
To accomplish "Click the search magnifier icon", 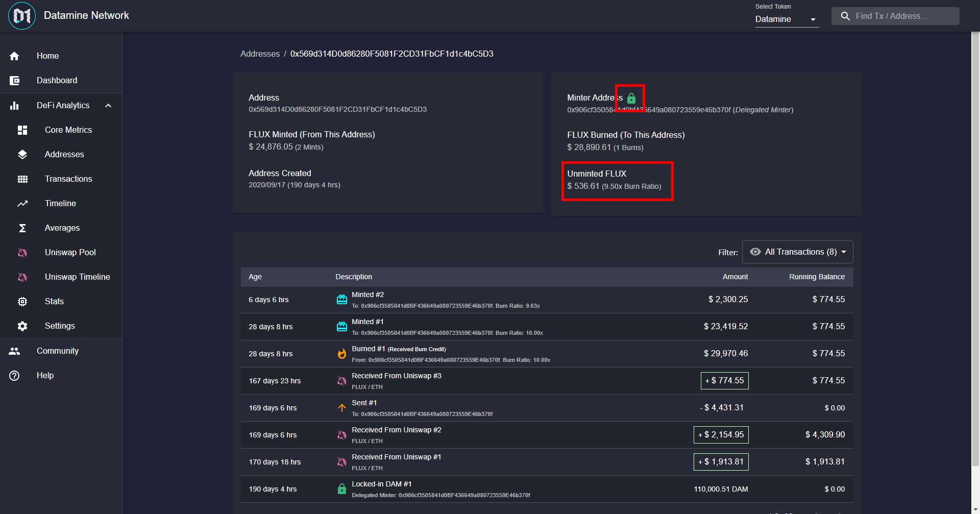I will click(x=845, y=16).
